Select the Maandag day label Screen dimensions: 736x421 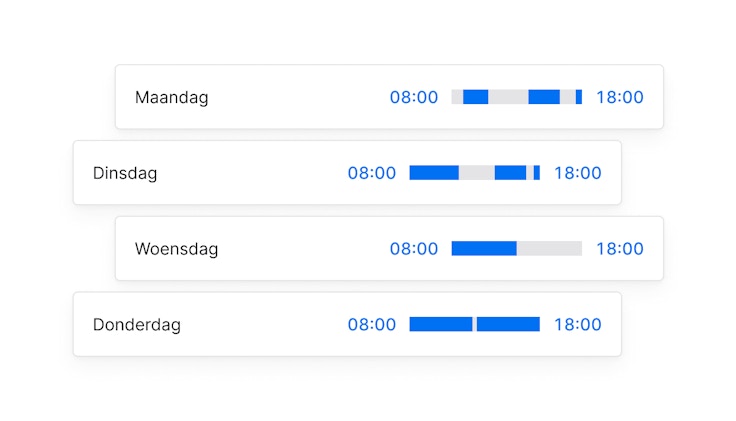(171, 97)
